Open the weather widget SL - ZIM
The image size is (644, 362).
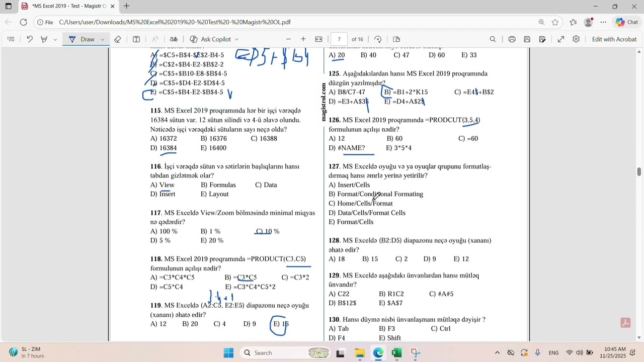point(26,352)
